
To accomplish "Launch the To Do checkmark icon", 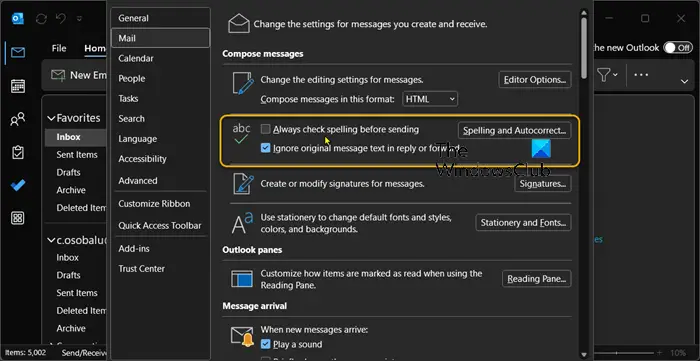I will coord(18,185).
